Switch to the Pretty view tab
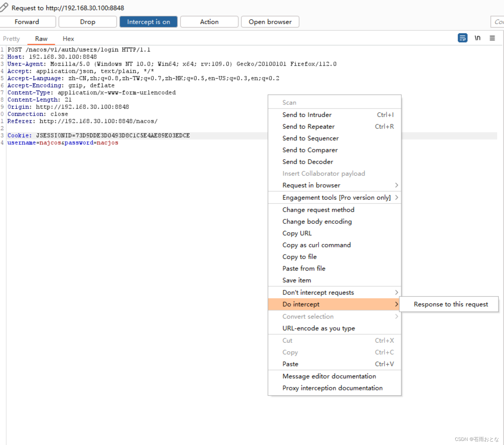 11,39
